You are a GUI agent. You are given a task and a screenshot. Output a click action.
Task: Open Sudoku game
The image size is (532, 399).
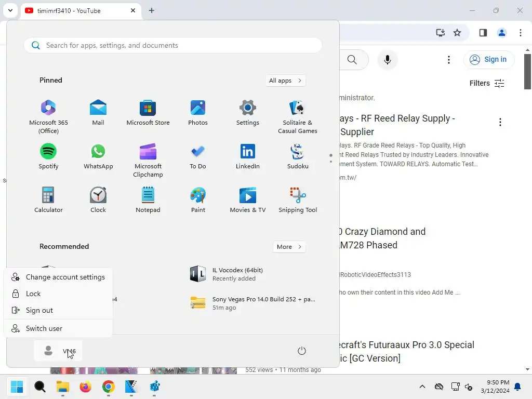298,156
